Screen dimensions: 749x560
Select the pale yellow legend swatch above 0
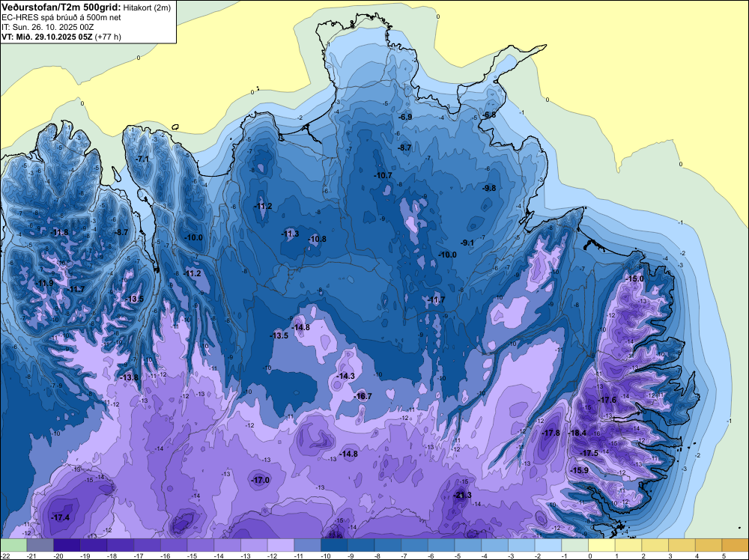point(601,545)
